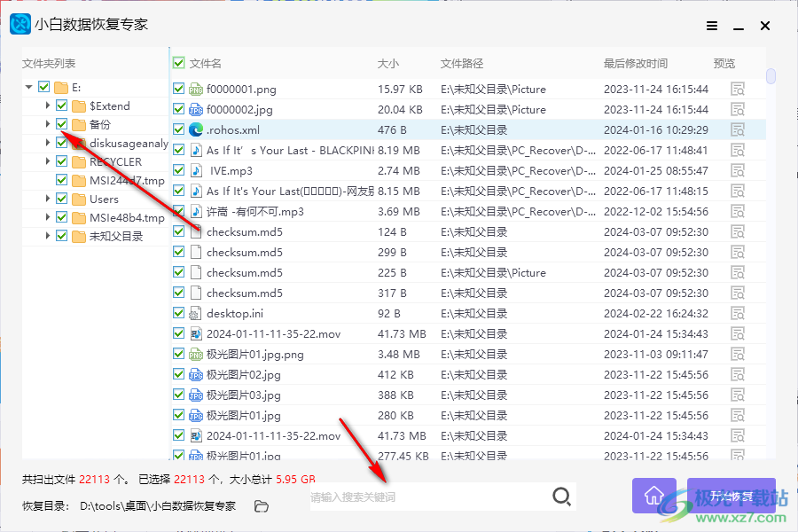
Task: Click the purple home icon button
Action: (x=653, y=497)
